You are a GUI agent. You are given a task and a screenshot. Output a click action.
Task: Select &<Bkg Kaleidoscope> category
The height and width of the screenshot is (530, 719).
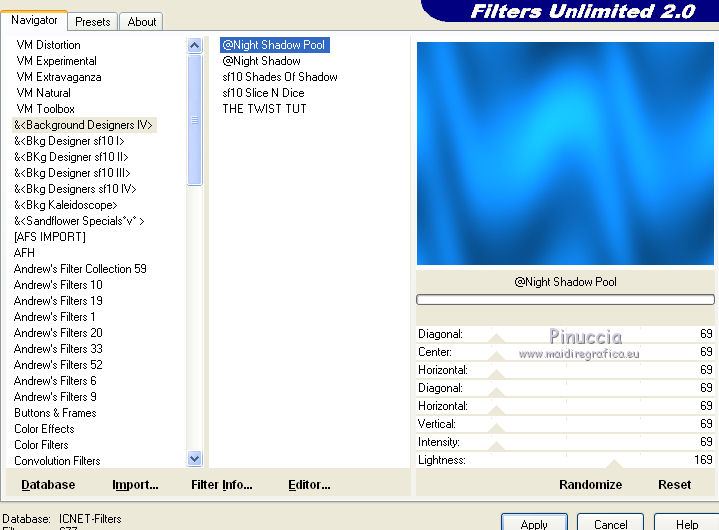[66, 205]
